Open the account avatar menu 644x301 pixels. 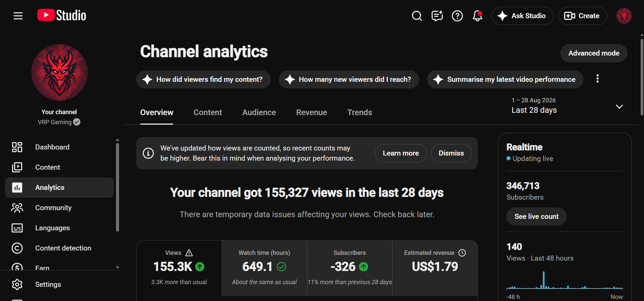[x=624, y=16]
